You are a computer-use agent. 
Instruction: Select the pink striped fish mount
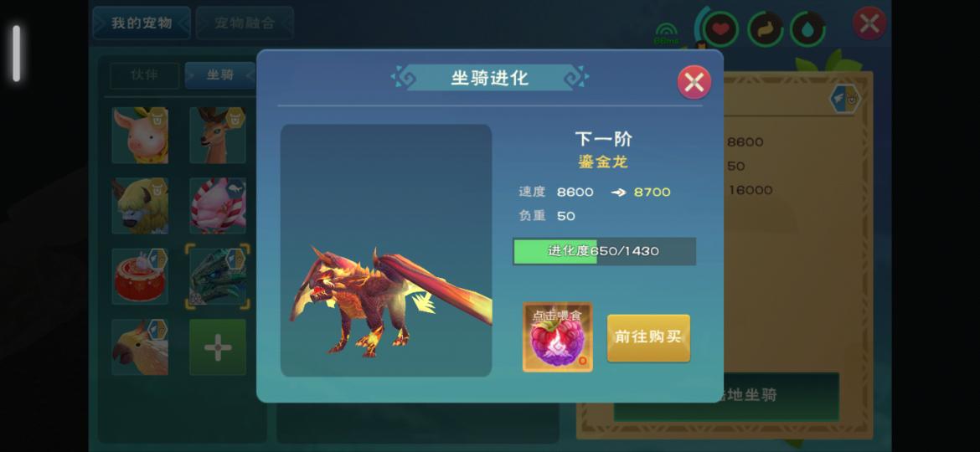pos(218,206)
